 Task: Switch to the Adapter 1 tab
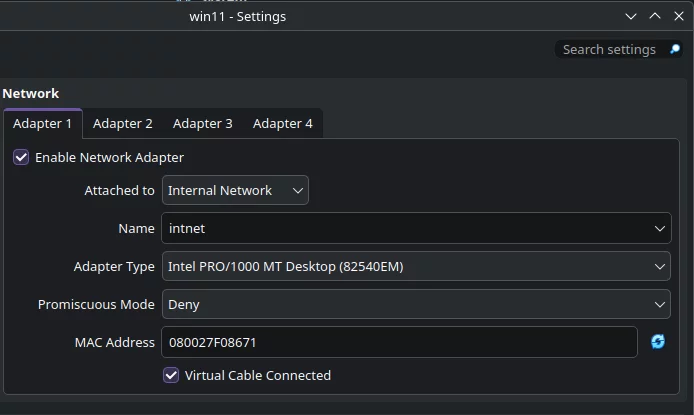(x=42, y=123)
